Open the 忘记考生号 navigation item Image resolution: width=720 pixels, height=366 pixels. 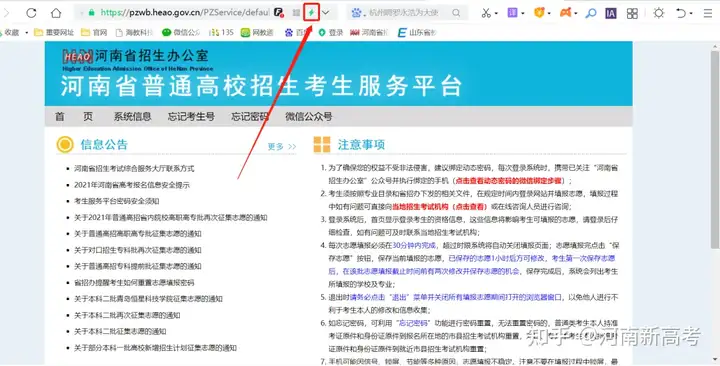tap(191, 117)
